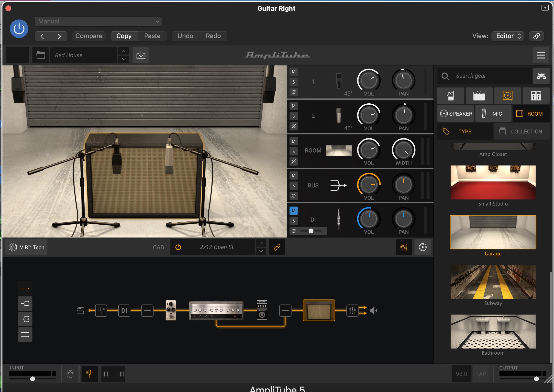Toggle the plugin power bypass button
Image resolution: width=554 pixels, height=392 pixels.
(19, 29)
